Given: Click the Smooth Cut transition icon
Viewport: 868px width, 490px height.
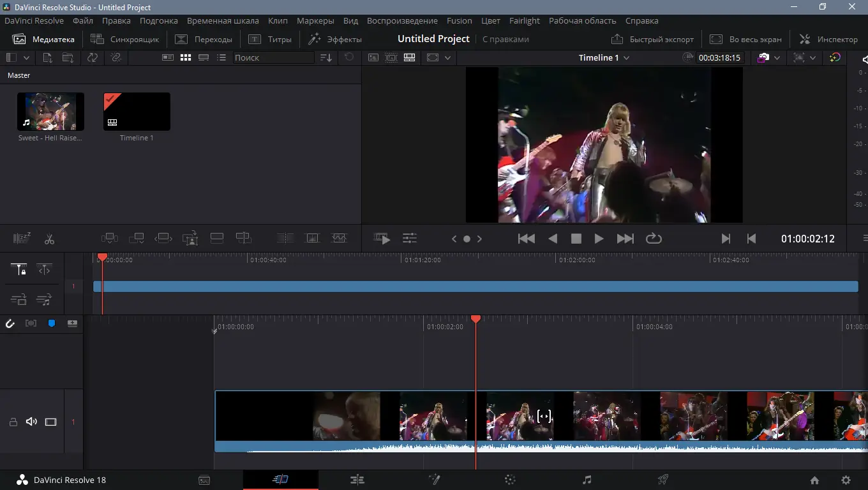Looking at the screenshot, I should (x=339, y=238).
